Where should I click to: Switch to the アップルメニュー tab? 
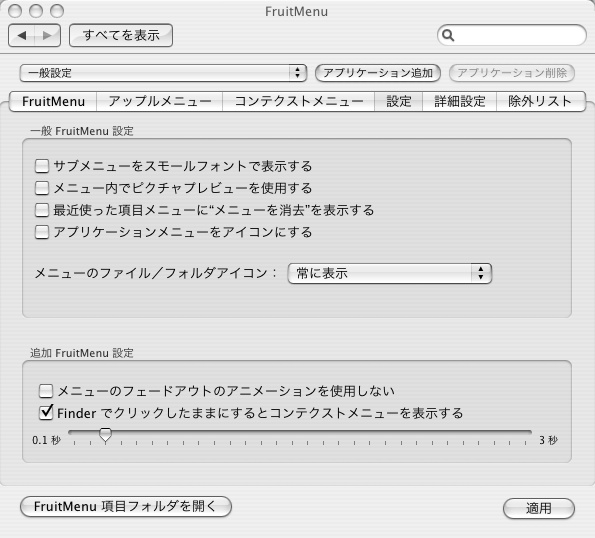(160, 101)
